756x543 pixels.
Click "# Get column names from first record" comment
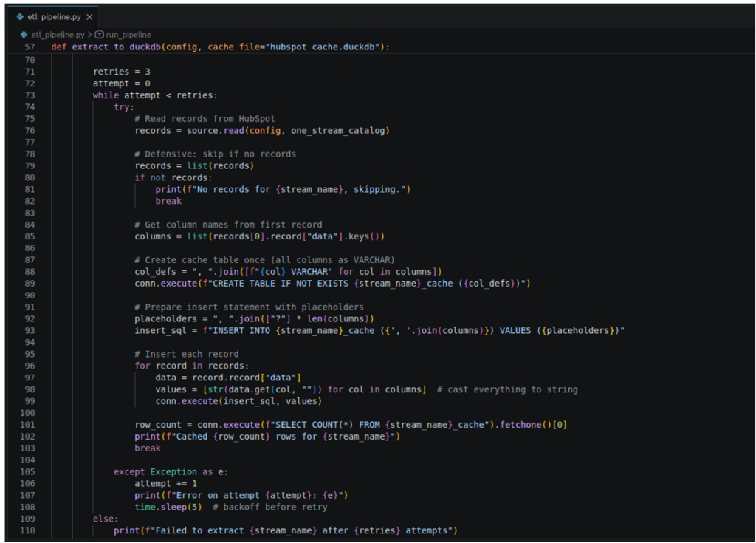pos(229,225)
